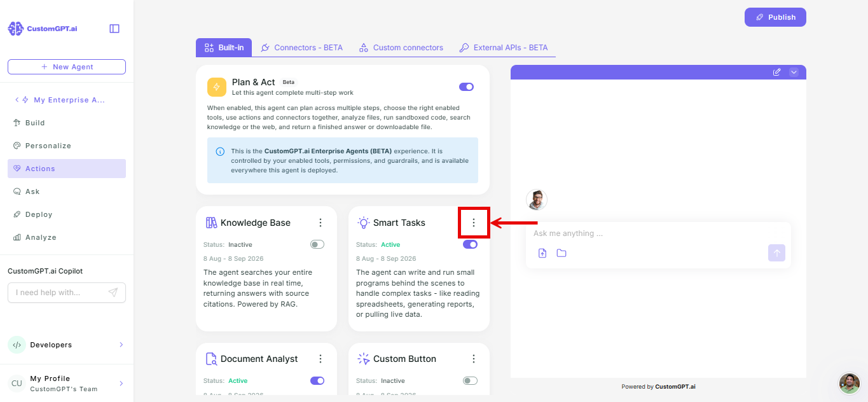Click the Ask me anything input
Image resolution: width=868 pixels, height=402 pixels.
click(x=658, y=233)
